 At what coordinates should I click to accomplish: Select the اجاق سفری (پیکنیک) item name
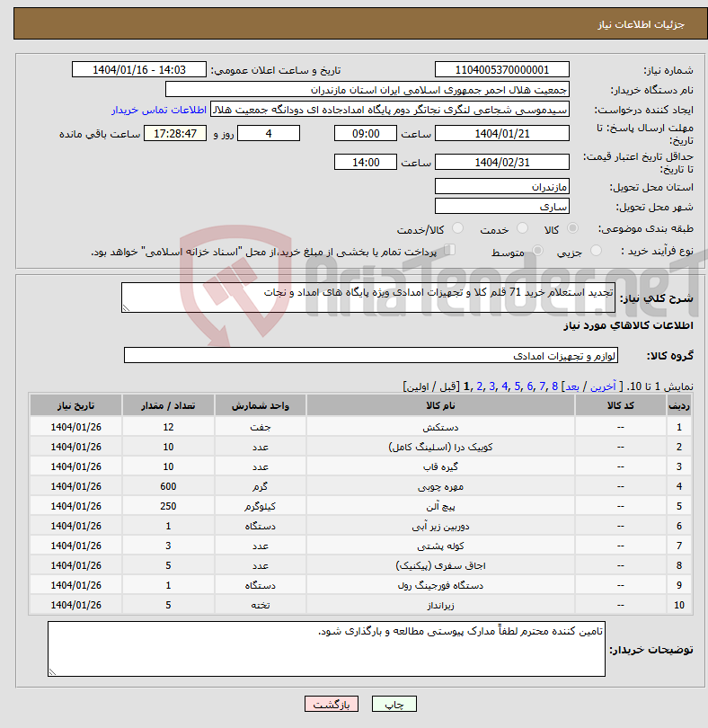pos(440,565)
